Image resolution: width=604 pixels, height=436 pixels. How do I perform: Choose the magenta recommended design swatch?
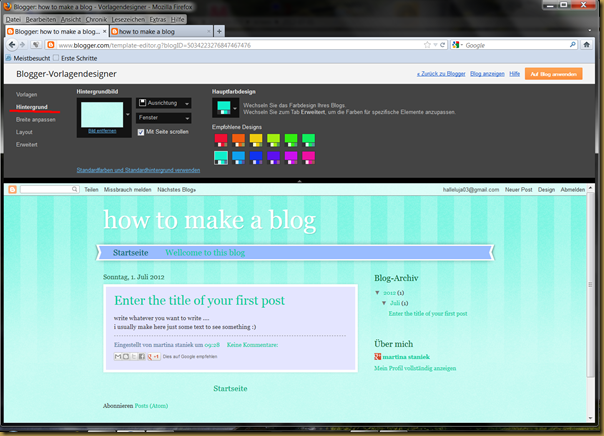pyautogui.click(x=291, y=158)
